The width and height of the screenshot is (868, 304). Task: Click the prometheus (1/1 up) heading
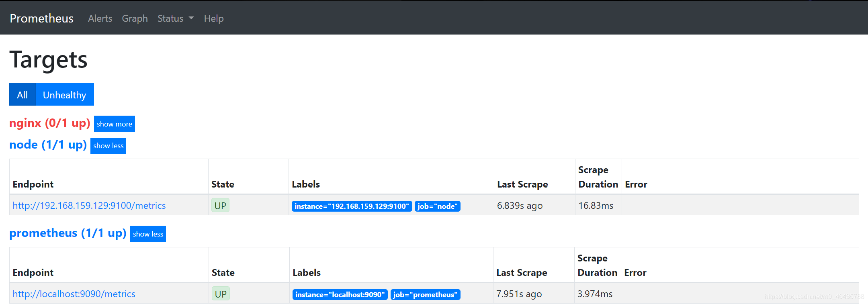[68, 233]
